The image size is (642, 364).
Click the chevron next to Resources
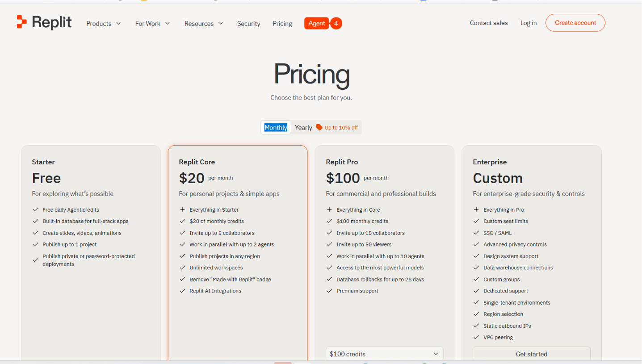click(x=221, y=24)
